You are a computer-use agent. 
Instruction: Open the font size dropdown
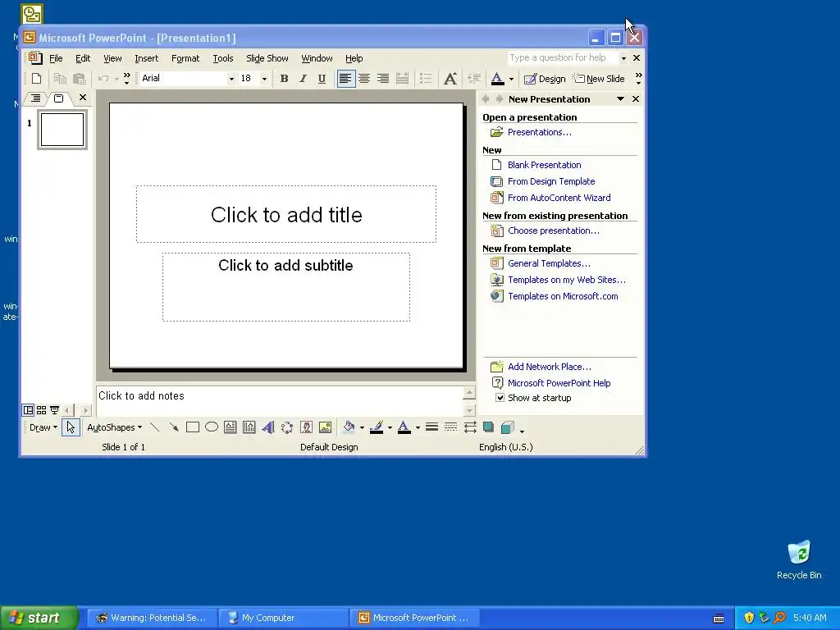click(x=264, y=79)
